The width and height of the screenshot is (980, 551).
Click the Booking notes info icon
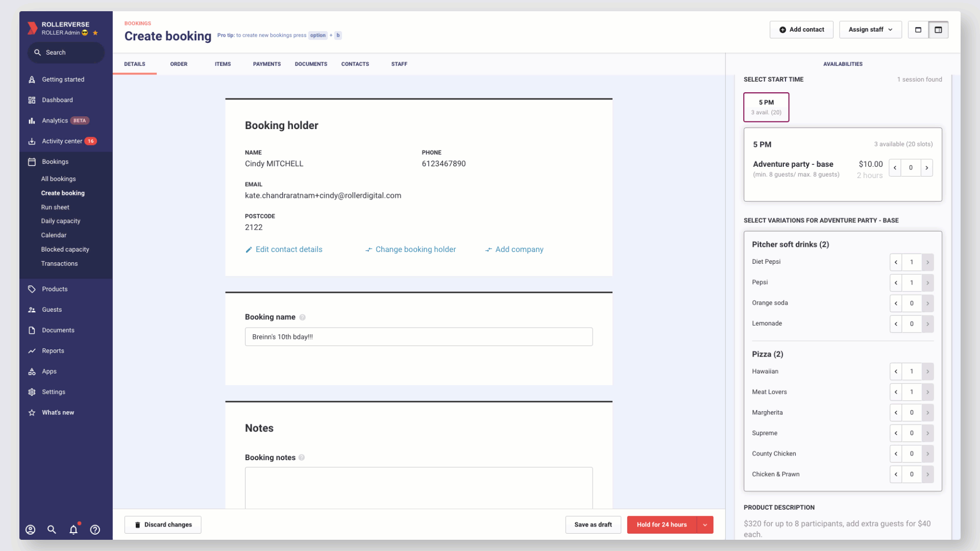point(302,458)
